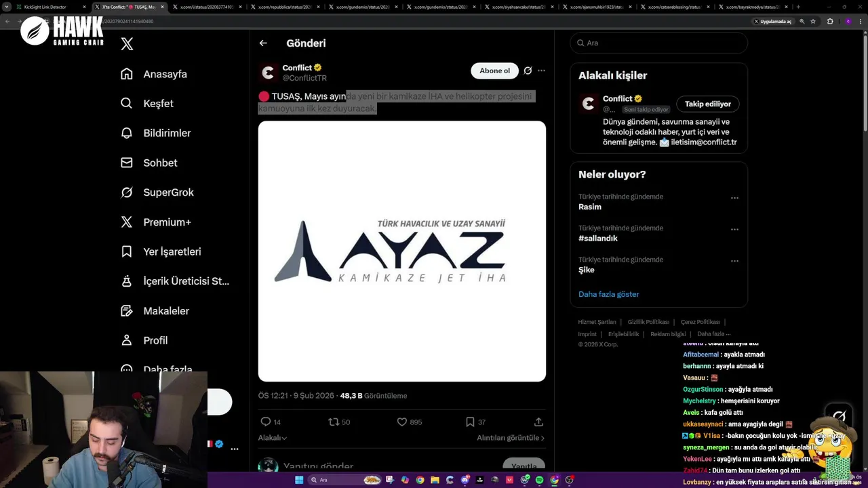Open Conflict profile avatar on post
This screenshot has height=488, width=868.
point(269,73)
